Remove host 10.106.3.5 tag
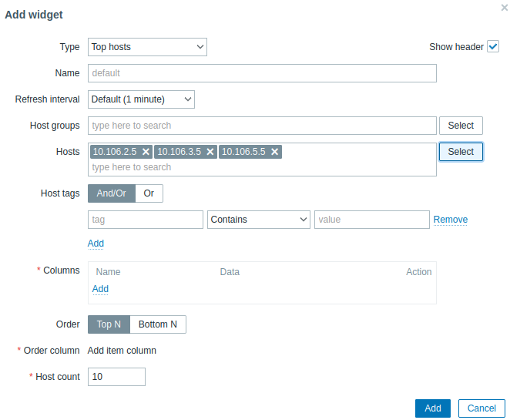510x420 pixels. tap(210, 152)
